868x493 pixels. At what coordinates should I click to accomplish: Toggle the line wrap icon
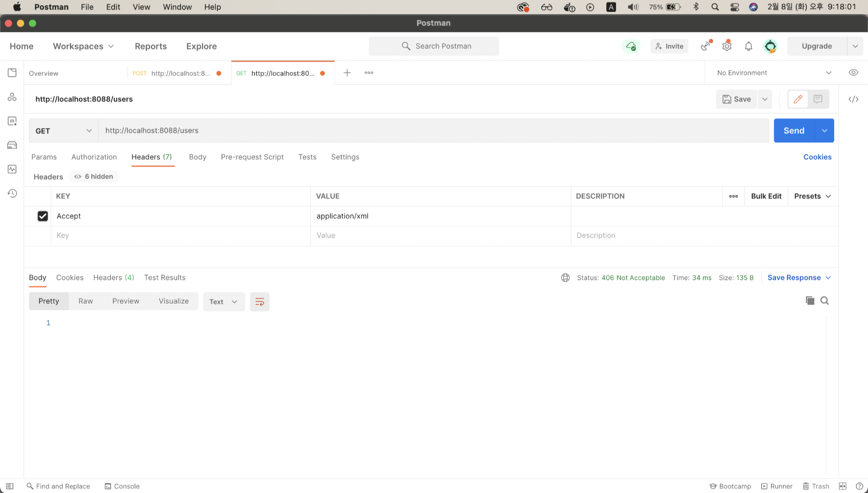point(260,302)
